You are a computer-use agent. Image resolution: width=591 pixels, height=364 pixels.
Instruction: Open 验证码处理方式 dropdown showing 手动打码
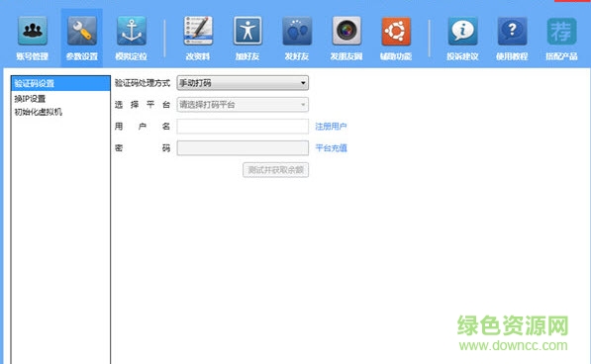point(243,83)
